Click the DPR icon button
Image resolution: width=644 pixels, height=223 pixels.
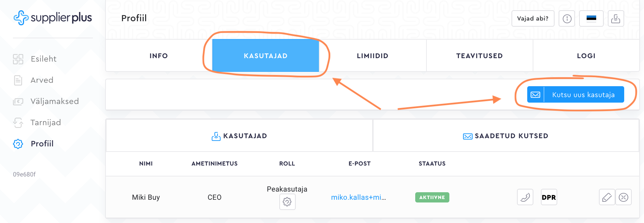[549, 197]
